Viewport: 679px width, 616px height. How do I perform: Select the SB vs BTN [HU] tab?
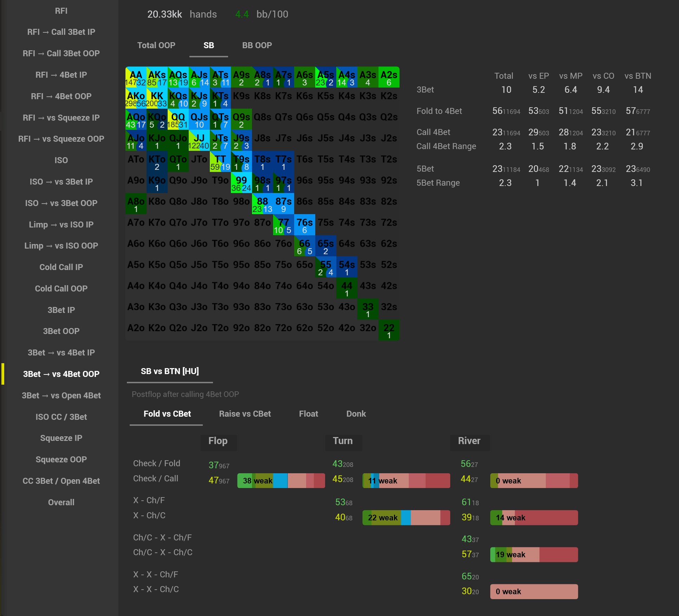[x=170, y=371]
